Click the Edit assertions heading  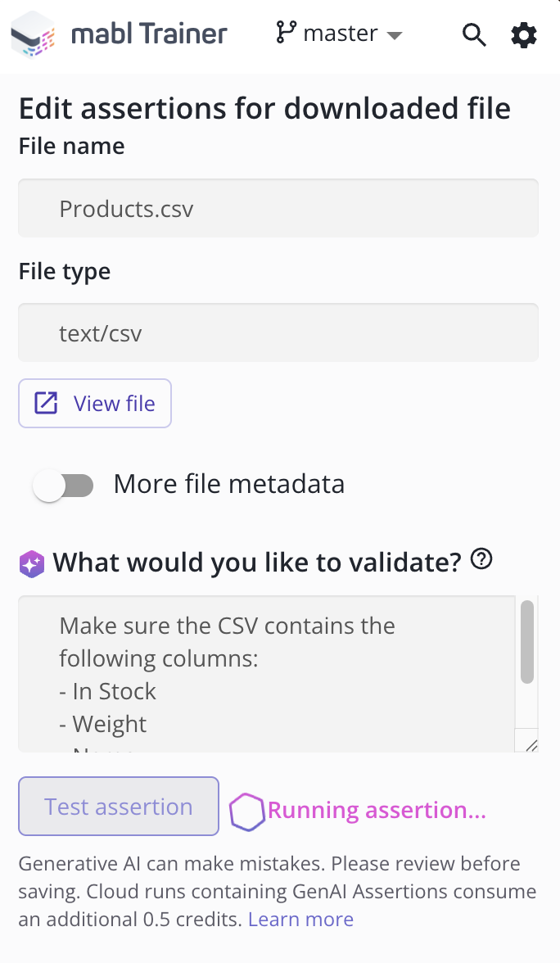point(264,108)
